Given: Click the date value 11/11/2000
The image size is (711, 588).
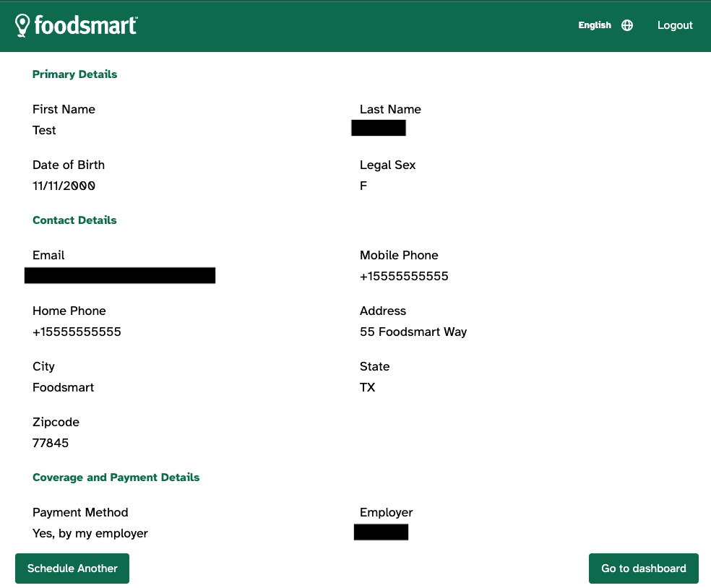Looking at the screenshot, I should pyautogui.click(x=64, y=186).
